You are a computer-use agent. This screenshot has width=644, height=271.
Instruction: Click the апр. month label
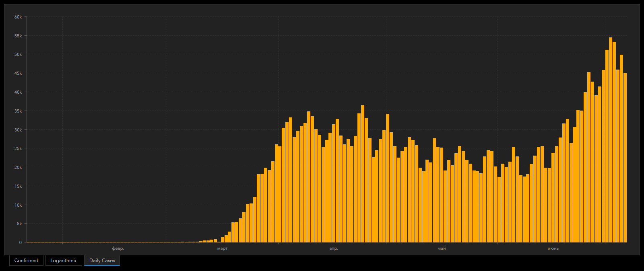(x=334, y=248)
